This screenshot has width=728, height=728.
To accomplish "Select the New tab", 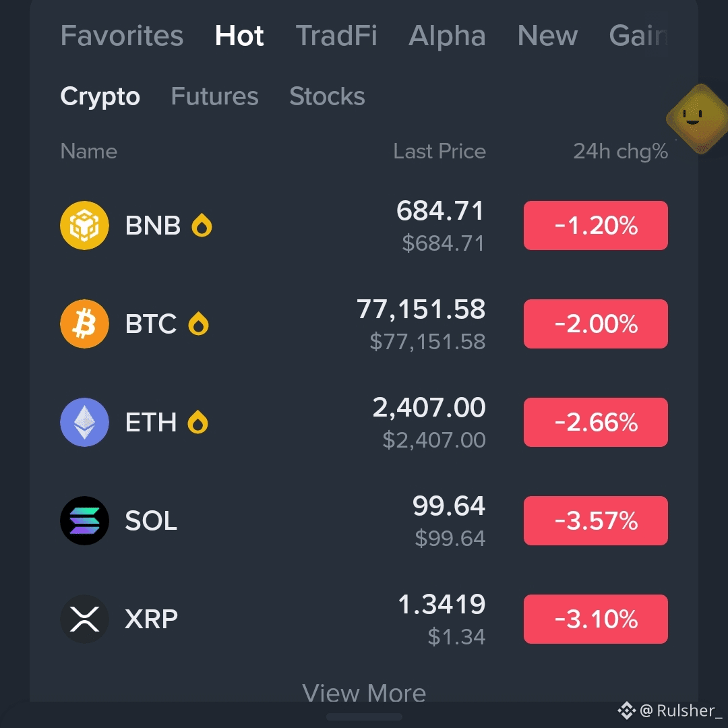I will point(548,35).
